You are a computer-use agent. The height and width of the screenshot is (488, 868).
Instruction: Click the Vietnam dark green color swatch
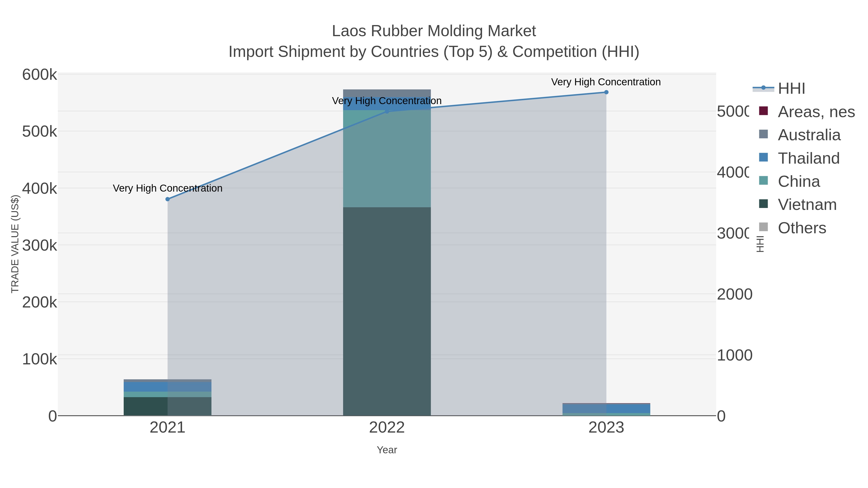point(764,204)
